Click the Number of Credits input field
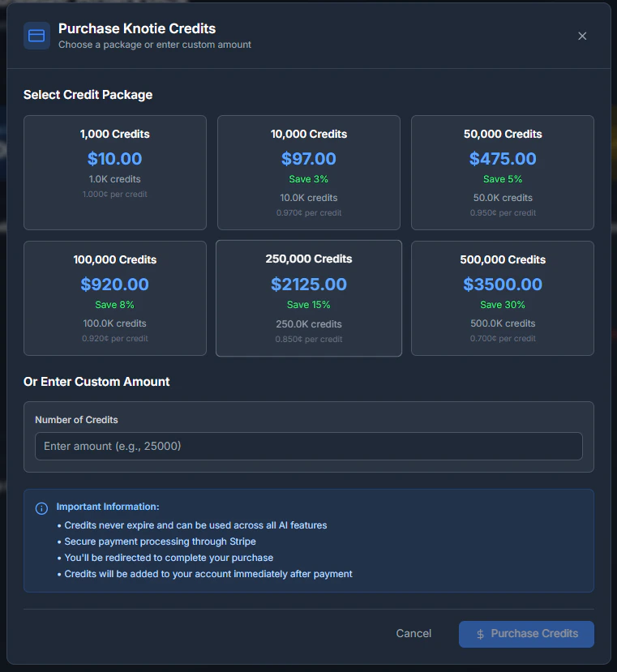Image resolution: width=617 pixels, height=672 pixels. pyautogui.click(x=308, y=446)
